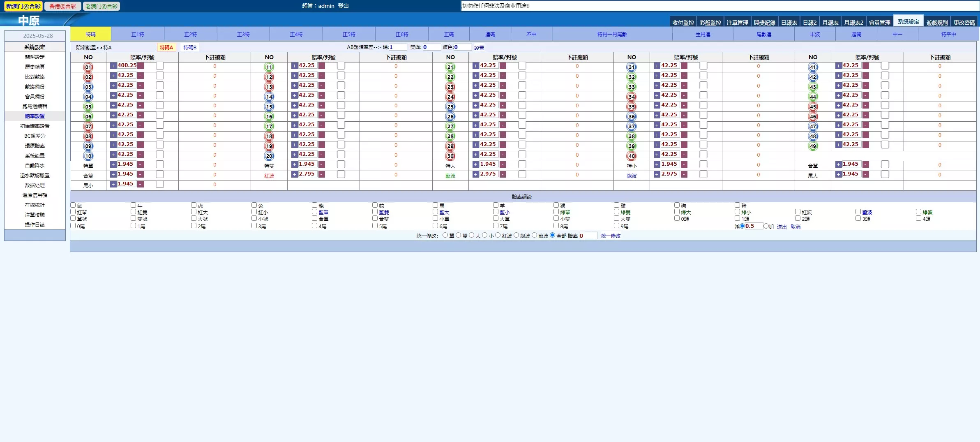Click the 賠率 input field for unified modify
The height and width of the screenshot is (442, 980).
pyautogui.click(x=588, y=236)
